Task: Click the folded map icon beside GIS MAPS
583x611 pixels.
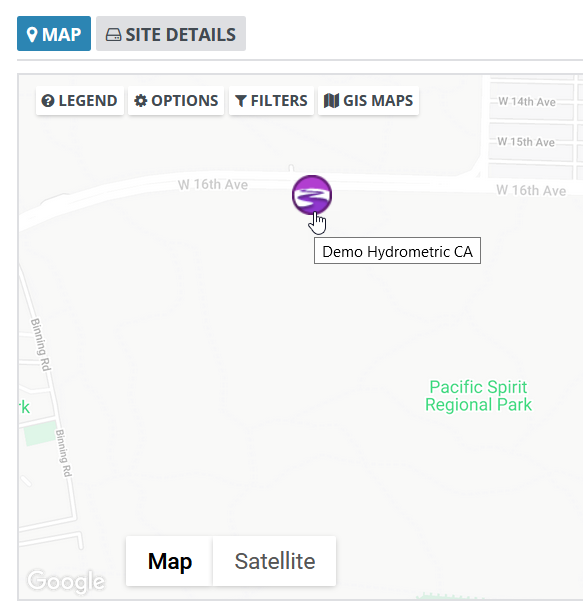Action: (x=332, y=101)
